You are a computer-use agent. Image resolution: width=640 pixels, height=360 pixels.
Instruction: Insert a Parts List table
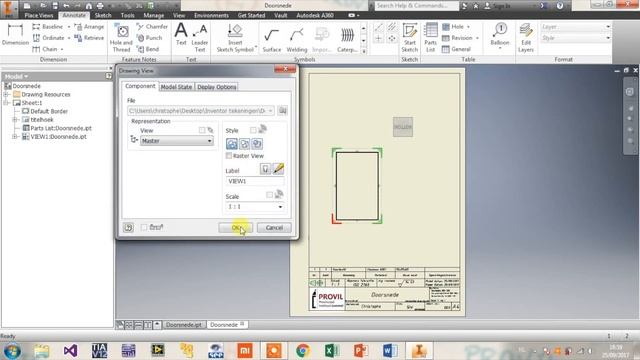(x=430, y=38)
